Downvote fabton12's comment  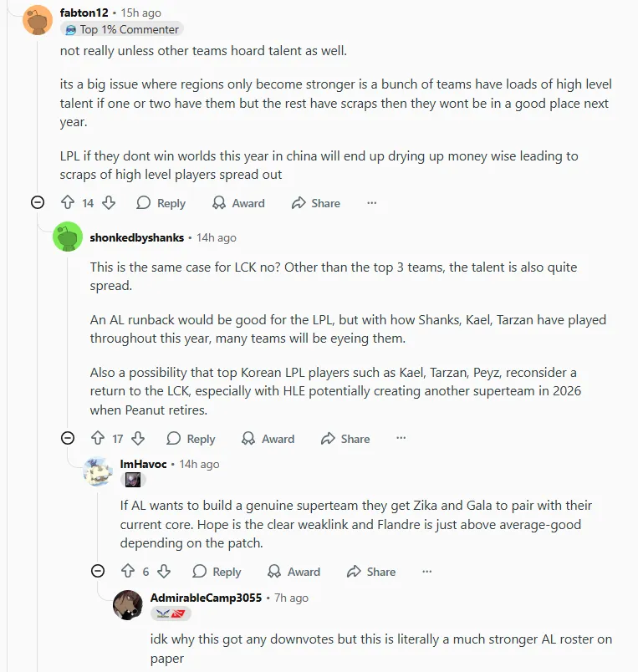point(108,203)
